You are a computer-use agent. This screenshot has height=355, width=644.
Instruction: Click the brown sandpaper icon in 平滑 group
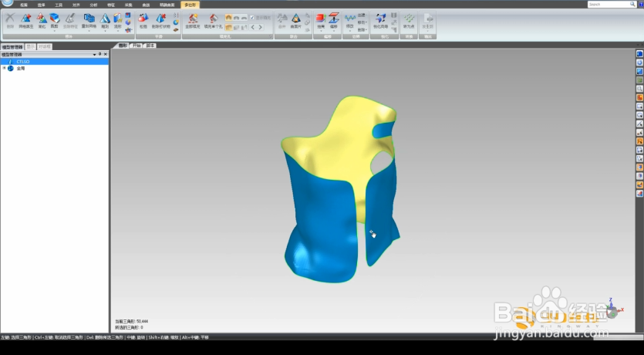(x=176, y=29)
